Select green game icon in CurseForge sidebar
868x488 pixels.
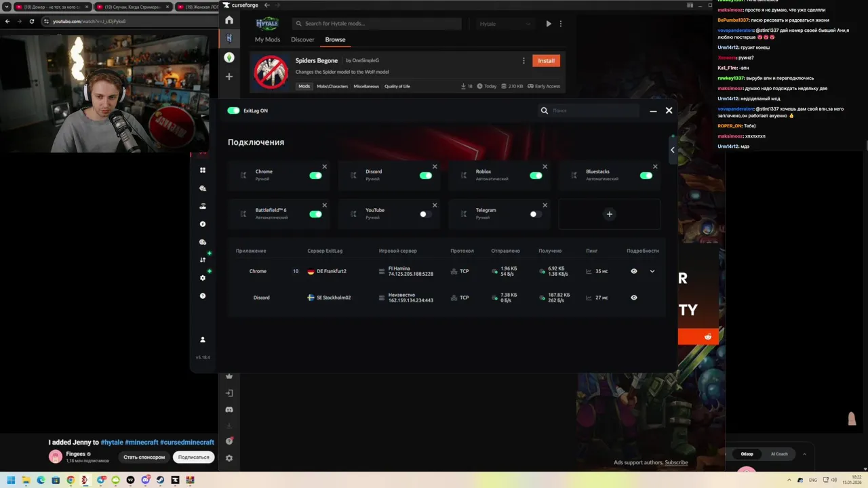tap(229, 58)
